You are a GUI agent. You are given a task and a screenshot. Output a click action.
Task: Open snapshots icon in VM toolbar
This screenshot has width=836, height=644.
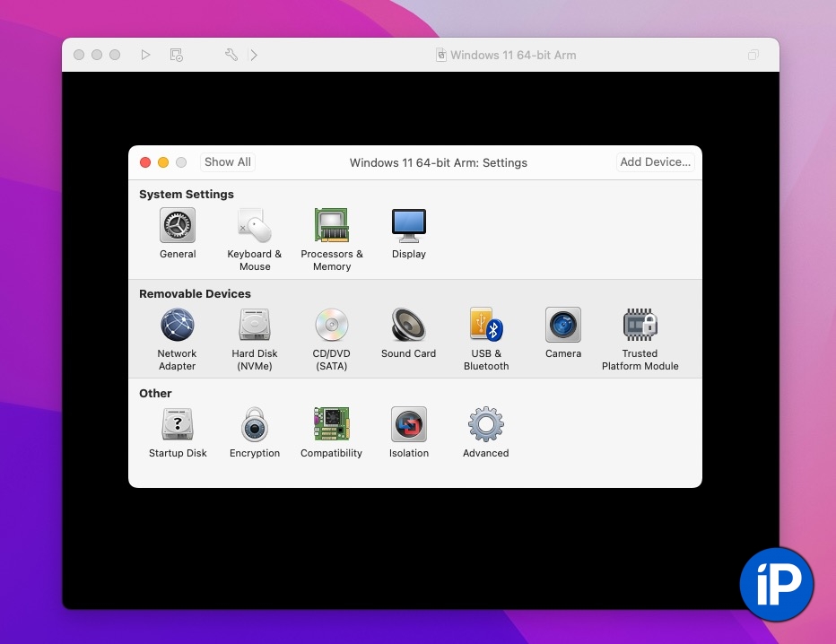point(177,55)
